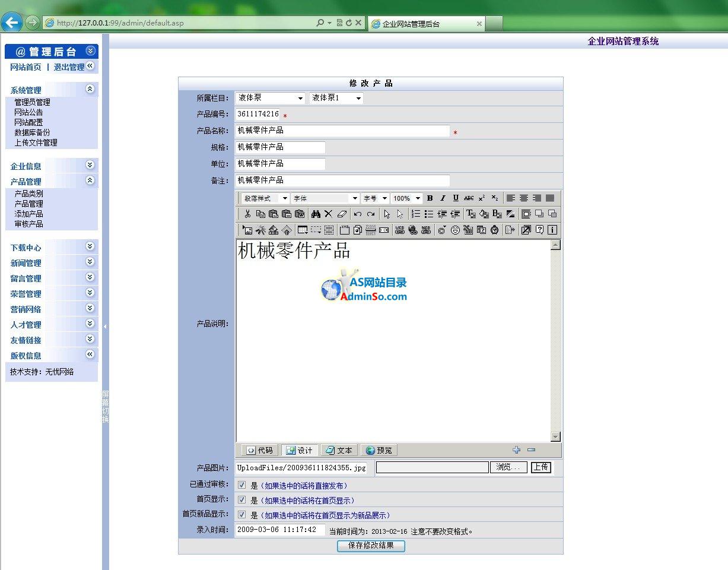The image size is (728, 570).
Task: Open the 管理员管理 link
Action: 32,102
